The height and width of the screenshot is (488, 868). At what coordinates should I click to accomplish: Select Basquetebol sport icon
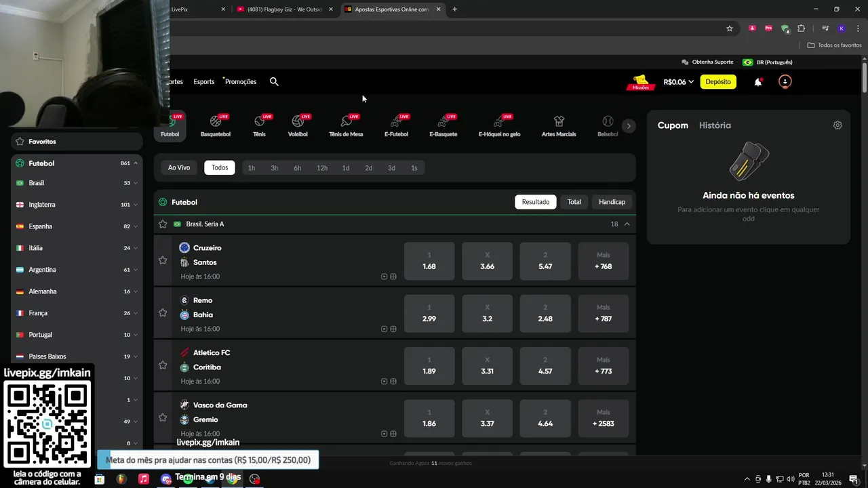click(x=216, y=125)
